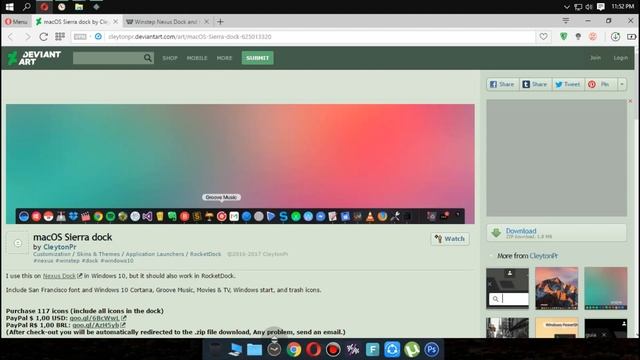Open the MORE menu

point(224,58)
